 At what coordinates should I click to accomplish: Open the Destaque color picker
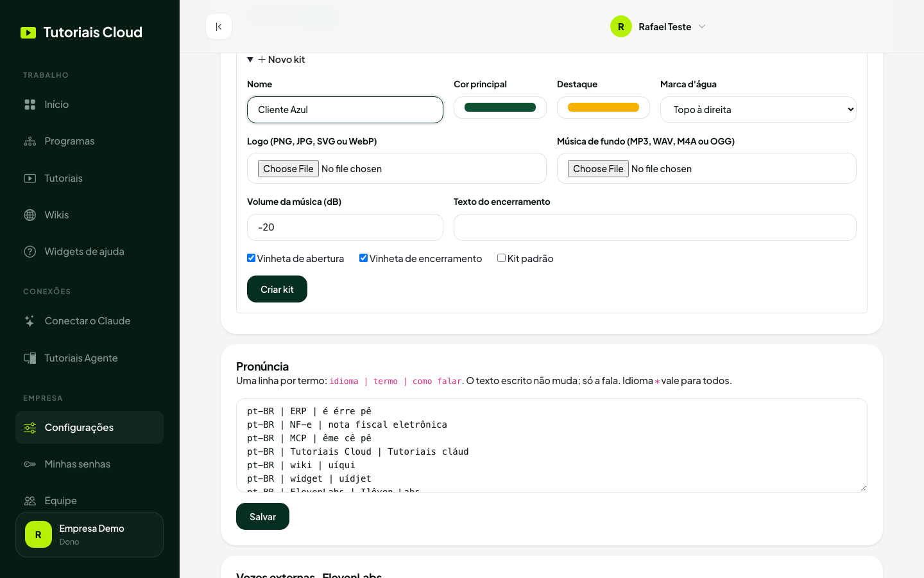(603, 108)
